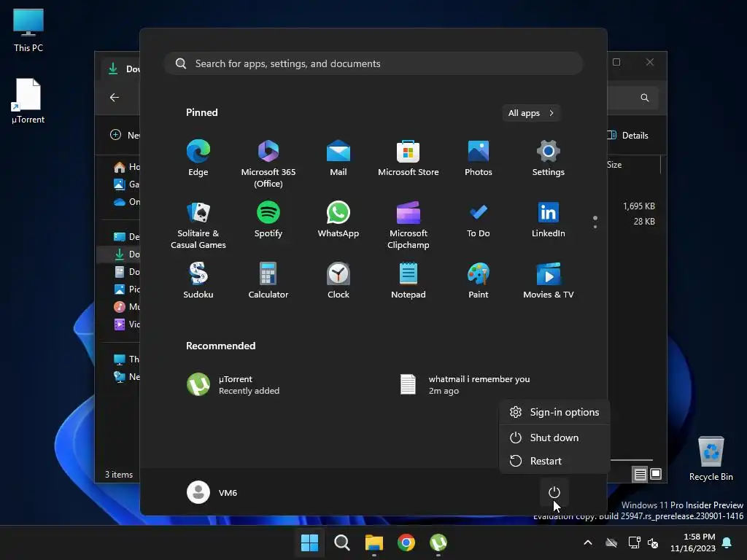This screenshot has height=560, width=747.
Task: Launch Notepad from Start menu
Action: [409, 281]
